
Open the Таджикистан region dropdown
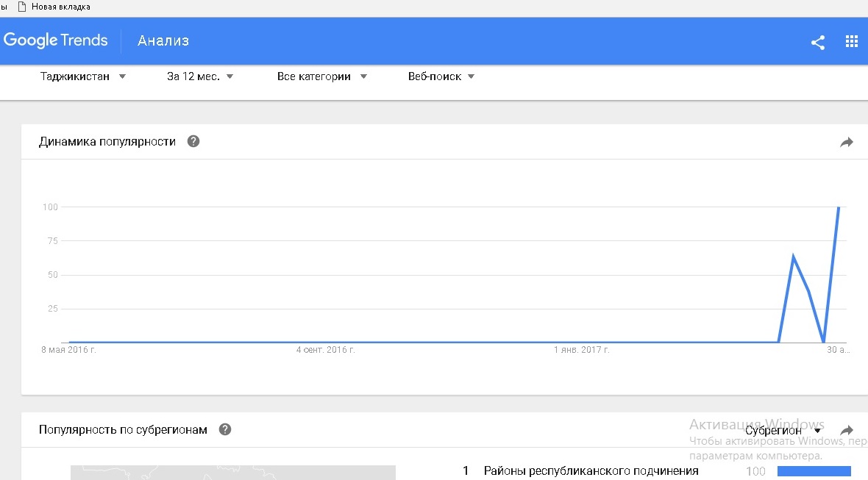(83, 76)
